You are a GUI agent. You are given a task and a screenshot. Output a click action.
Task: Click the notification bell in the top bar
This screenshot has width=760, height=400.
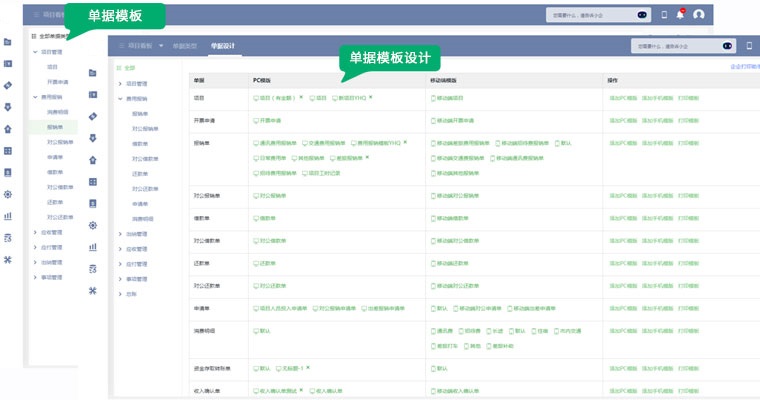(681, 14)
